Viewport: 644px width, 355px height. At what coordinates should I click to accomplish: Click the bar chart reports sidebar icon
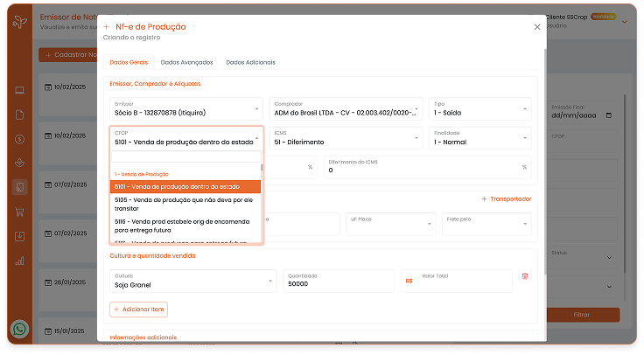point(19,260)
